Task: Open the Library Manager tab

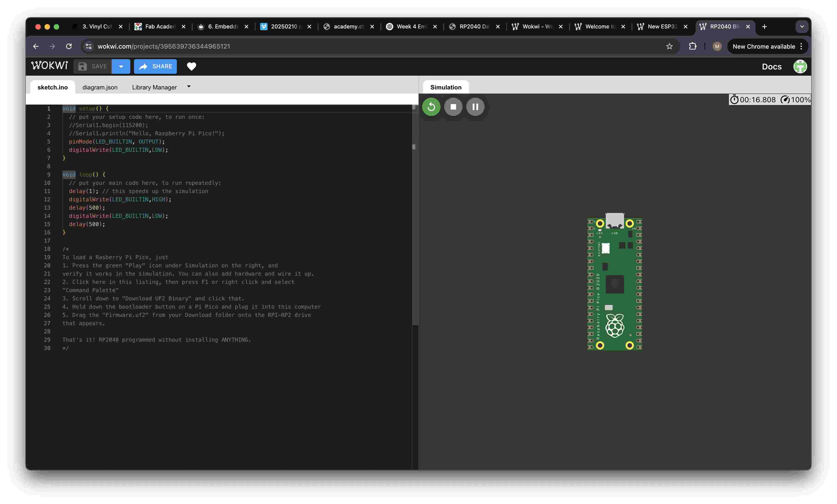Action: [x=154, y=87]
